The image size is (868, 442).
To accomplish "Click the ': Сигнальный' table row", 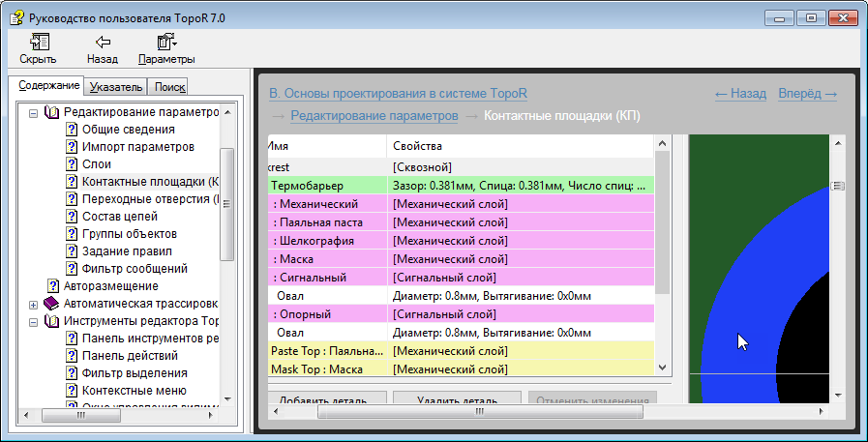I will tap(462, 278).
